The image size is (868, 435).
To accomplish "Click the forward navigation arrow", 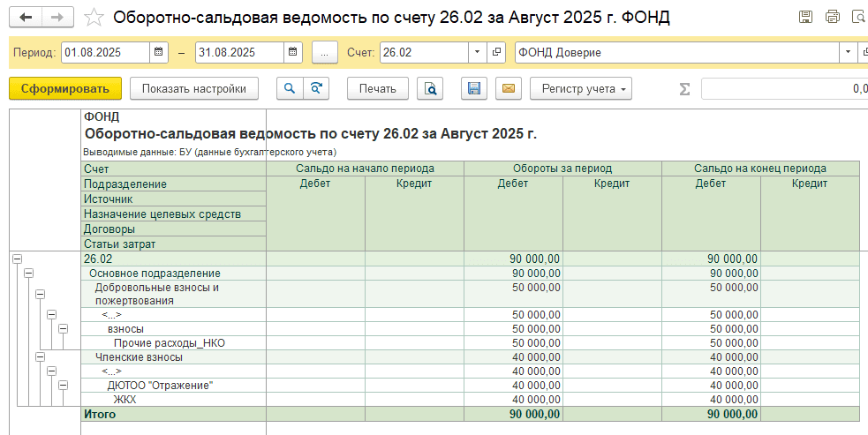I will point(57,18).
